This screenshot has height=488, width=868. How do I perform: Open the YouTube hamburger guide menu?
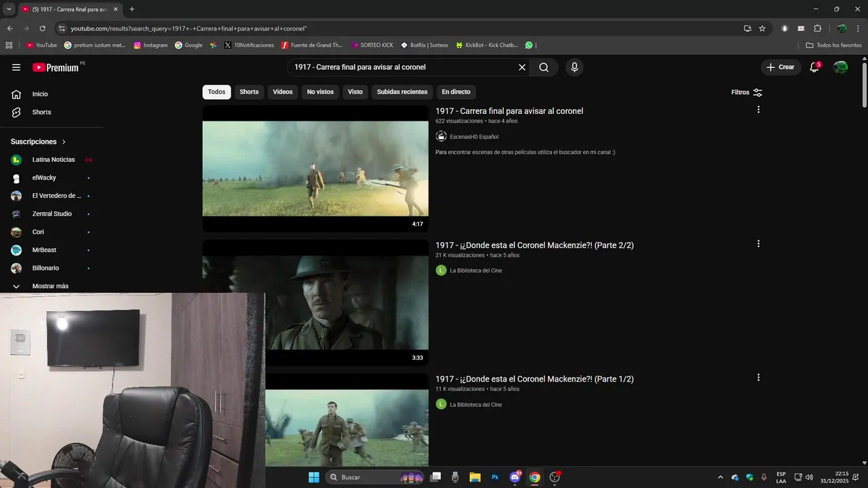pos(16,67)
